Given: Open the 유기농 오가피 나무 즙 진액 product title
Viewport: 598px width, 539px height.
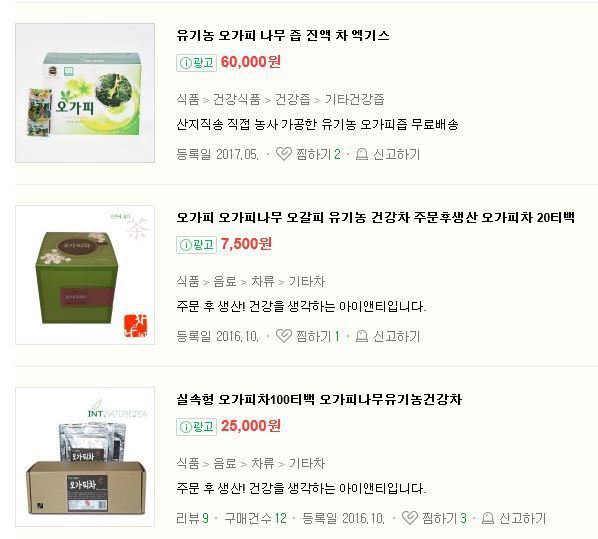Looking at the screenshot, I should [x=283, y=35].
